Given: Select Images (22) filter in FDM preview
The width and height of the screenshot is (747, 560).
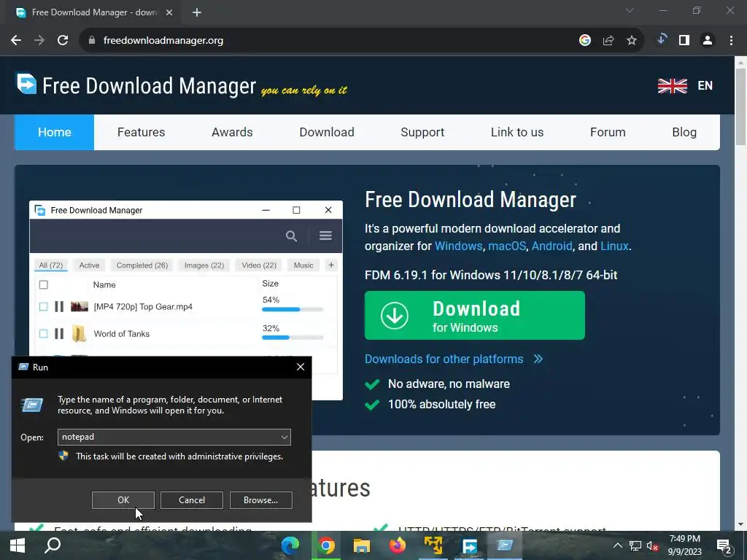Looking at the screenshot, I should 204,265.
